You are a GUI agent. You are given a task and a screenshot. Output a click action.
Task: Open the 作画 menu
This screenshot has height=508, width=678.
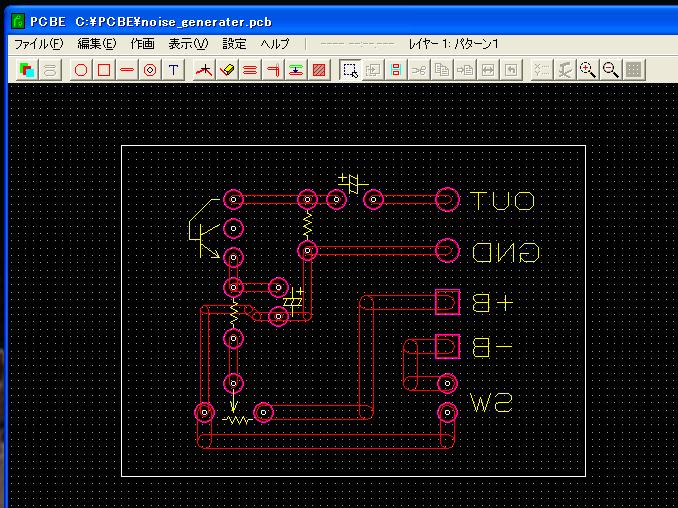[143, 44]
